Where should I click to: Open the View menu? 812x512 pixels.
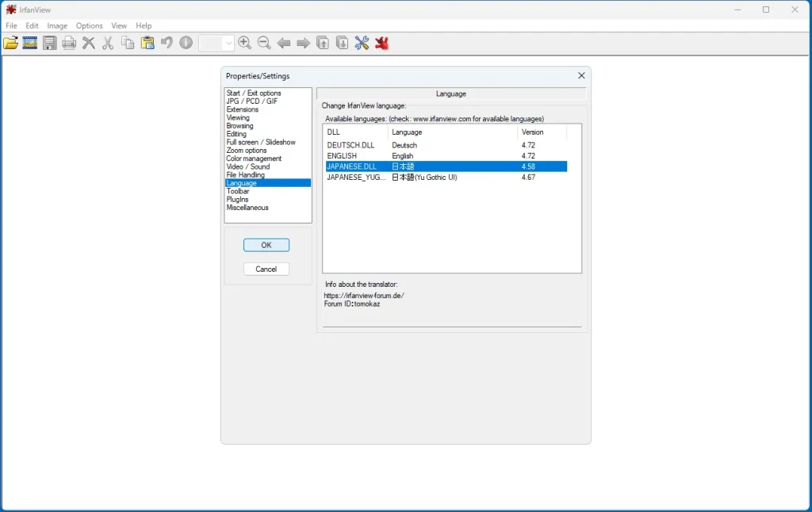[x=119, y=25]
